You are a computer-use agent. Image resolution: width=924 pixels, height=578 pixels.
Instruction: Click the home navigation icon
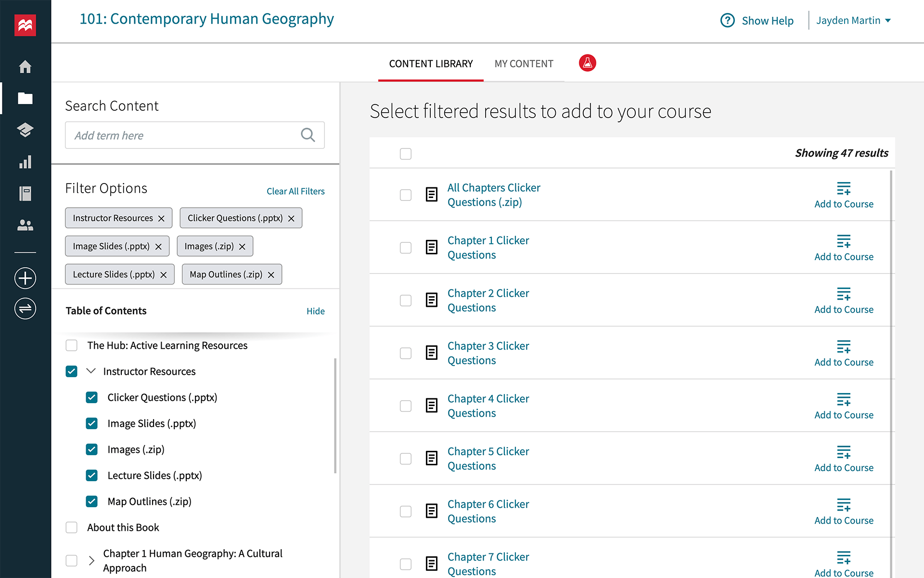(x=26, y=65)
